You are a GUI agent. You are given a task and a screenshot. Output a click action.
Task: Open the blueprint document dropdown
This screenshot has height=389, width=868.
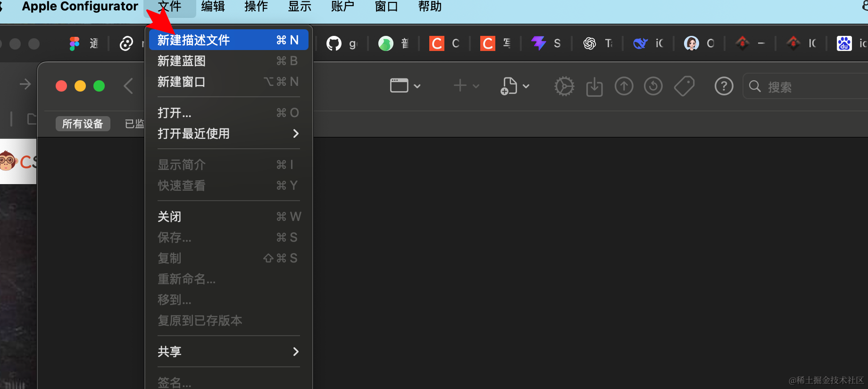pos(515,86)
